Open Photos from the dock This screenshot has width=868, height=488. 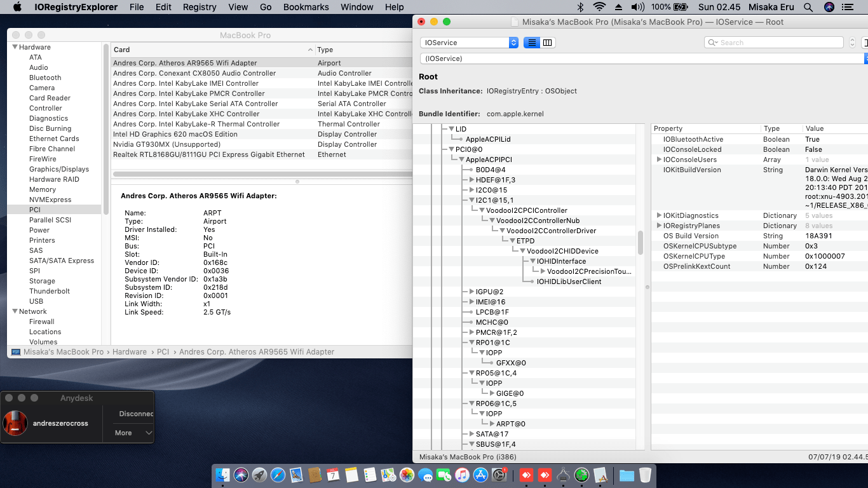pos(407,475)
